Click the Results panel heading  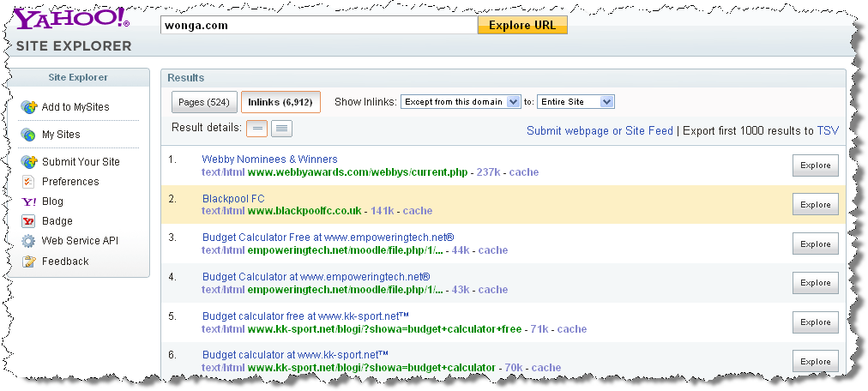[186, 78]
